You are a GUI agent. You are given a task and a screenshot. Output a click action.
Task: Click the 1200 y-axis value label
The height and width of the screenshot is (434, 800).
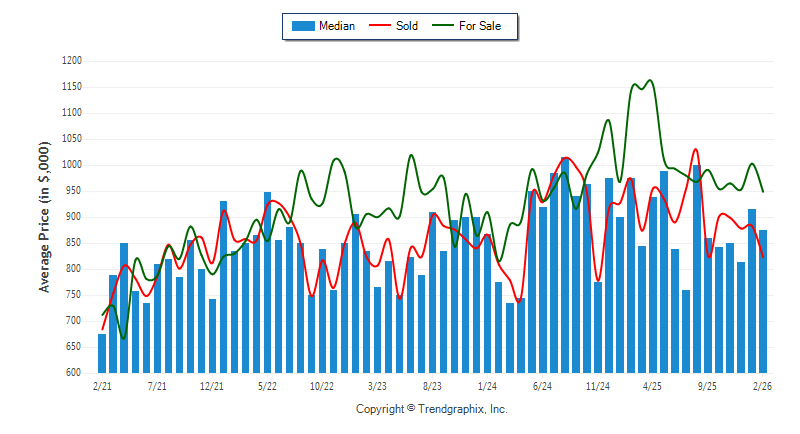pyautogui.click(x=70, y=61)
